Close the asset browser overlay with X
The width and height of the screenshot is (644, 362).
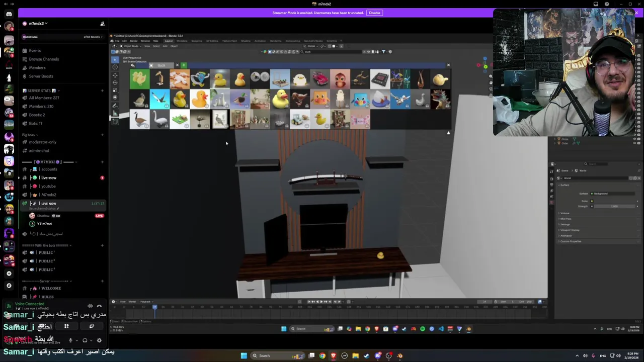pyautogui.click(x=448, y=65)
